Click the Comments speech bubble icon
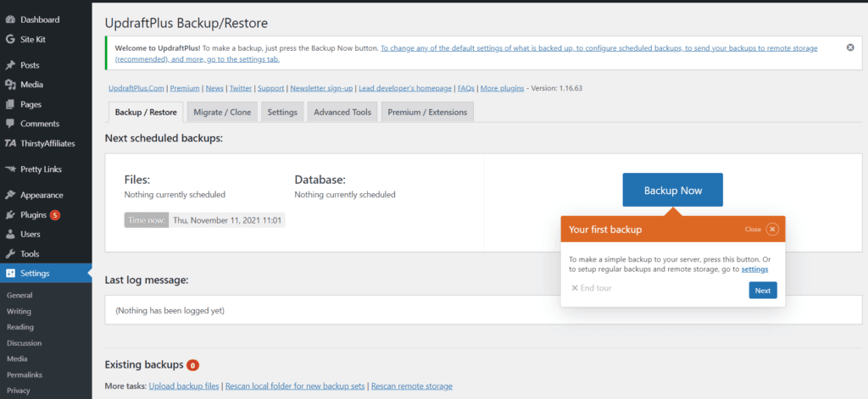The width and height of the screenshot is (868, 399). [10, 124]
